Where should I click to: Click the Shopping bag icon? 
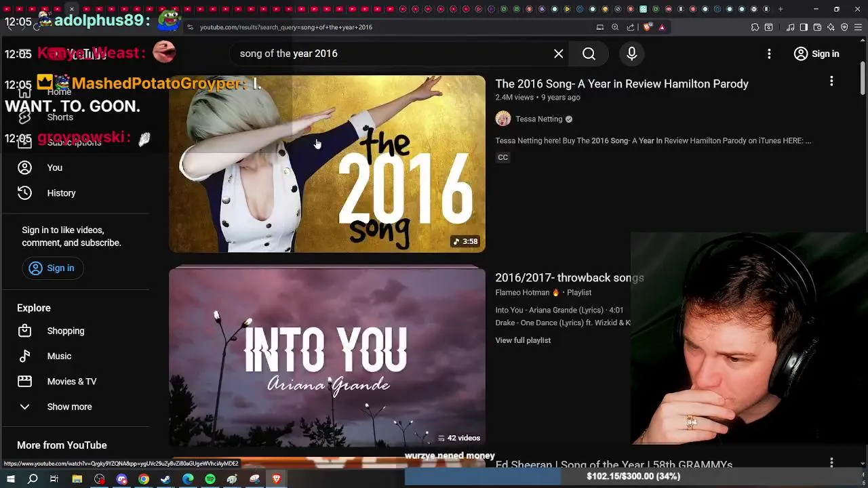[24, 331]
